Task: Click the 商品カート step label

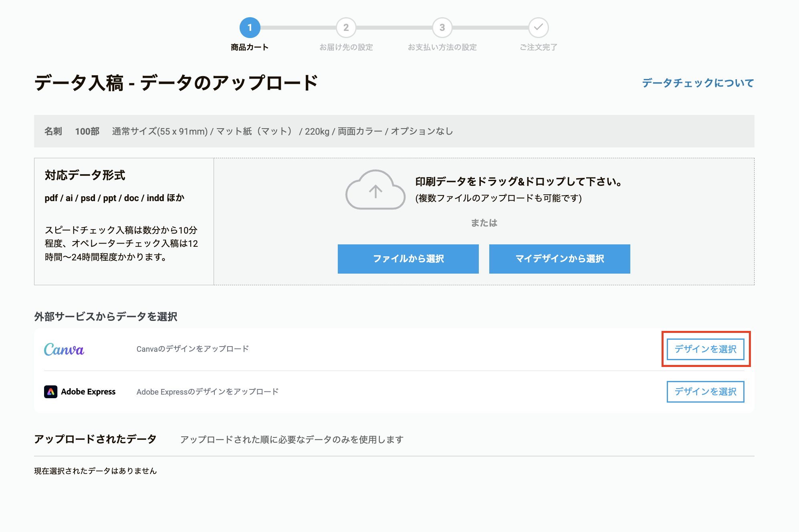Action: [x=250, y=47]
